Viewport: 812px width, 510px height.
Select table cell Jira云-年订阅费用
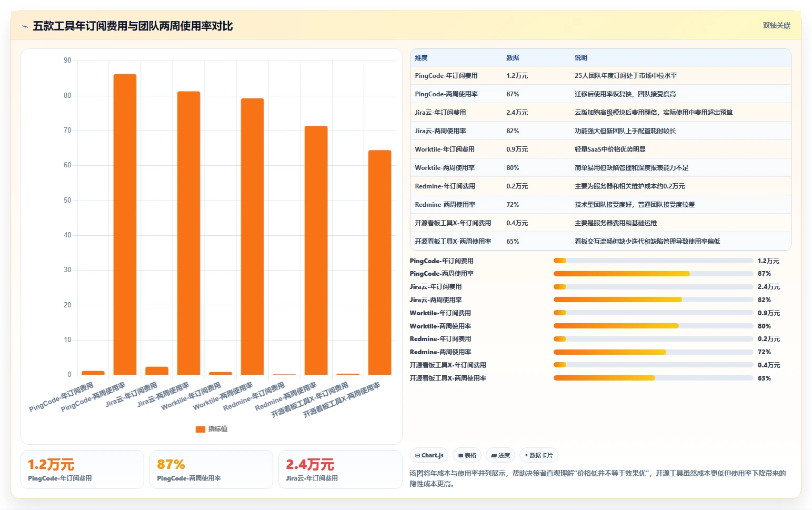(x=440, y=113)
